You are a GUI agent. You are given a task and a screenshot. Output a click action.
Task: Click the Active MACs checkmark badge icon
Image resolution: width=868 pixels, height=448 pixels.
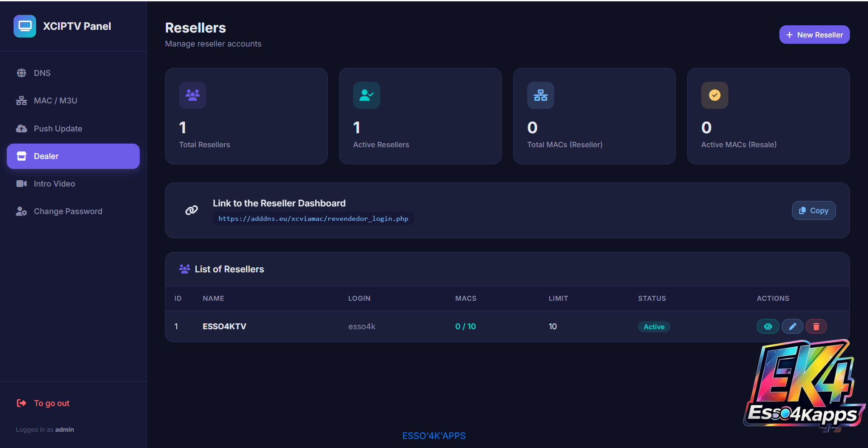coord(715,95)
